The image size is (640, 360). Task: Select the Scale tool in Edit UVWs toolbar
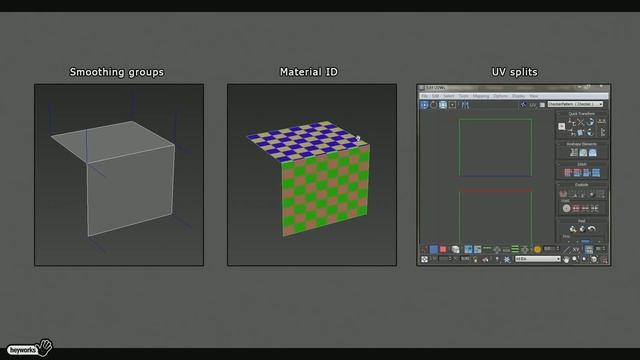point(443,105)
